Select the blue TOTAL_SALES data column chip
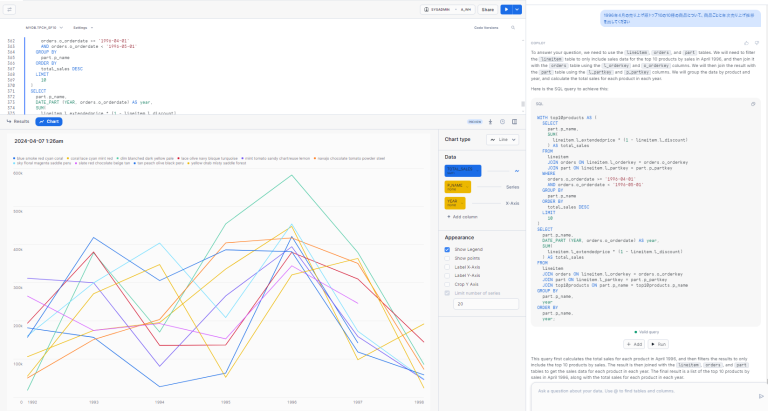Viewport: 768px width, 411px height. 462,171
